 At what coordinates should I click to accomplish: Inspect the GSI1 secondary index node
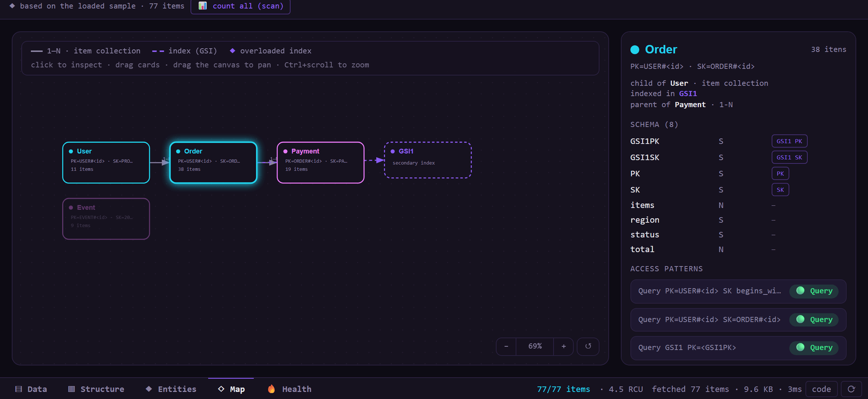pos(428,160)
